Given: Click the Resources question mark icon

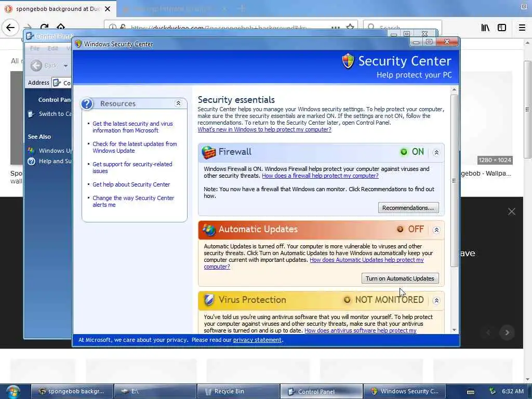Looking at the screenshot, I should pyautogui.click(x=87, y=103).
